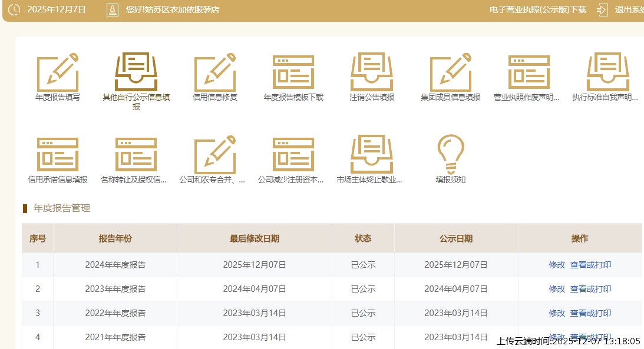Open 集团成员信息填报 icon
Screen dimensions: 644x349
(x=451, y=73)
